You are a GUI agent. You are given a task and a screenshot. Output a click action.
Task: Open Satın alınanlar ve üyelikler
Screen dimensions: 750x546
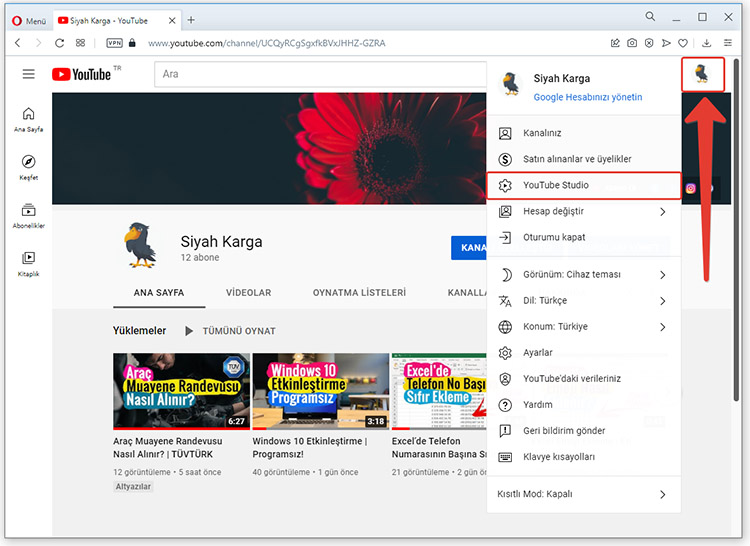tap(584, 159)
